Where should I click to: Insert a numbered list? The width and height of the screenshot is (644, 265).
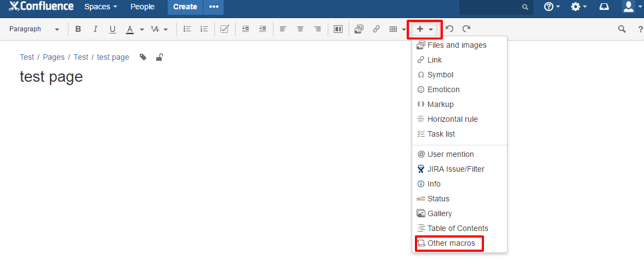(x=204, y=29)
